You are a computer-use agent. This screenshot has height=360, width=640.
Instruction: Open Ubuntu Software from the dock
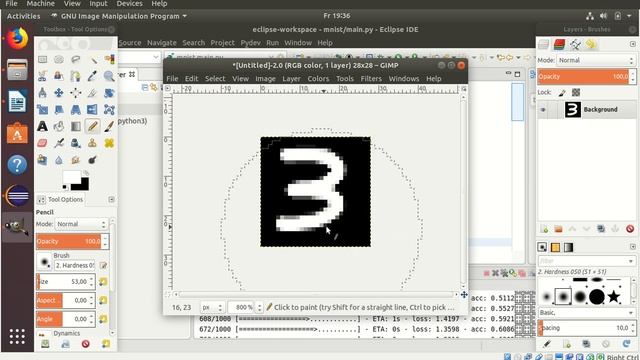[x=18, y=133]
